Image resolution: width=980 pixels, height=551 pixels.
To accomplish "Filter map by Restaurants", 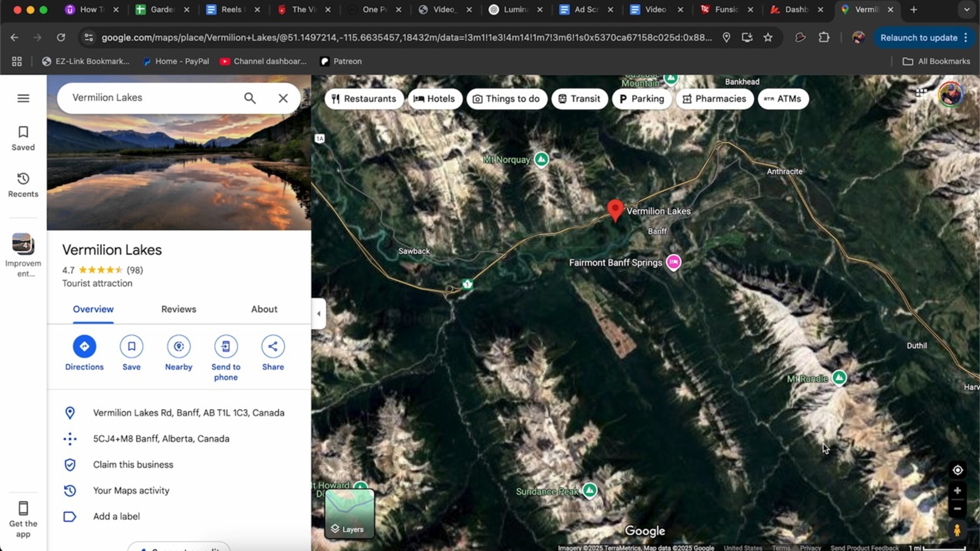I will [364, 99].
